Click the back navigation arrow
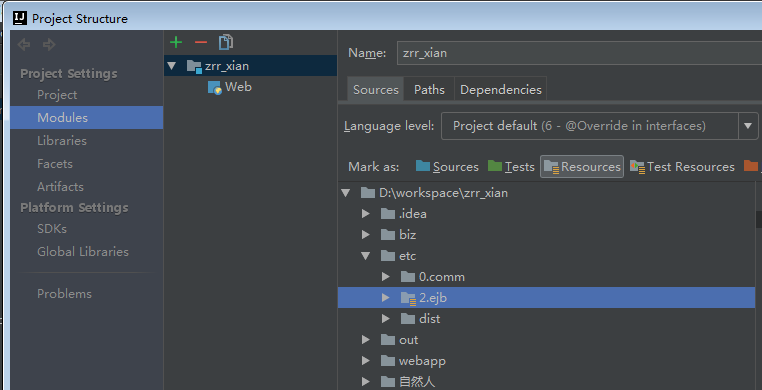This screenshot has width=762, height=390. coord(24,45)
